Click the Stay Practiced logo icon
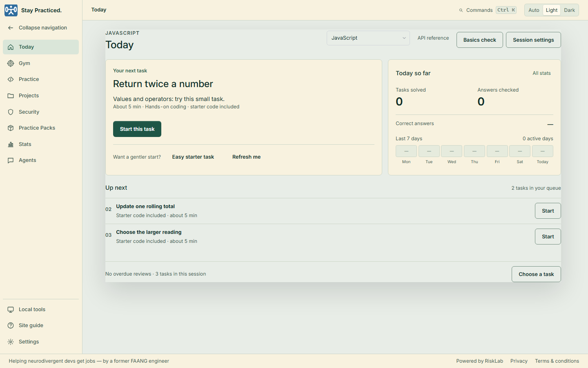 pyautogui.click(x=11, y=10)
